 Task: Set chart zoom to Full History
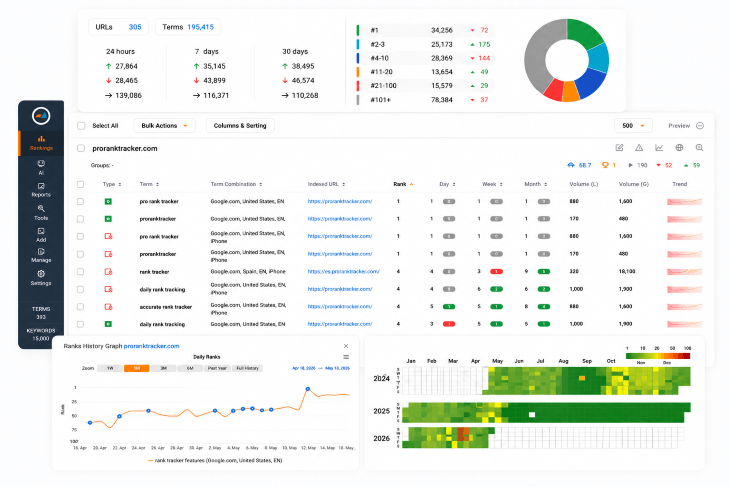247,368
